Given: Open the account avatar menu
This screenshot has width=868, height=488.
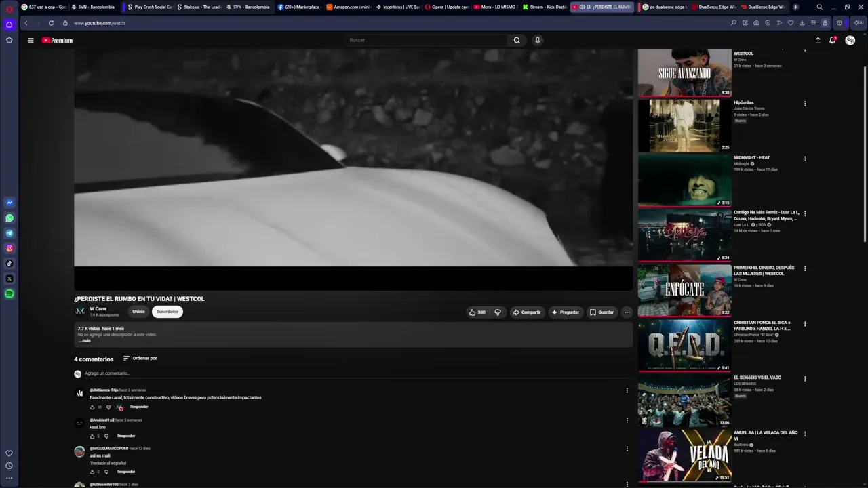Looking at the screenshot, I should 850,41.
